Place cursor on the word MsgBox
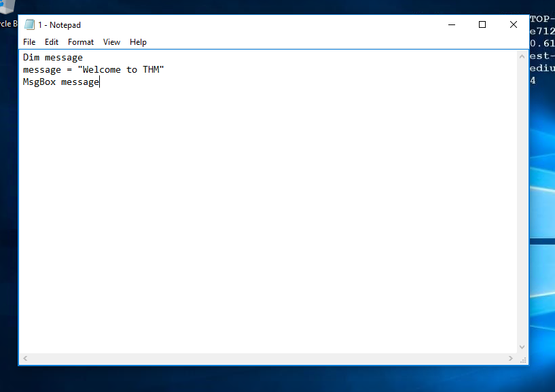This screenshot has width=555, height=392. tap(39, 82)
